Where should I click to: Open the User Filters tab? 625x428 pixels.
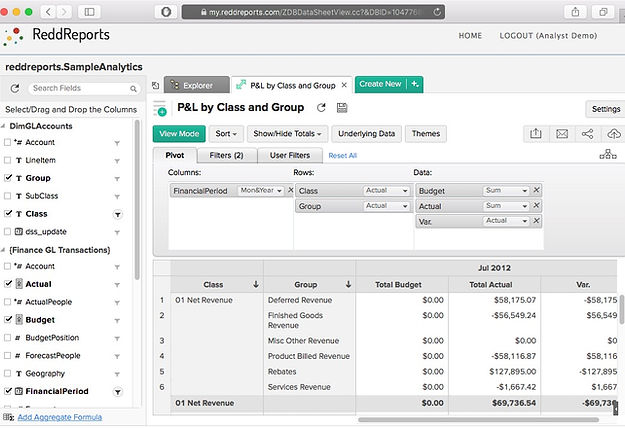click(x=290, y=155)
